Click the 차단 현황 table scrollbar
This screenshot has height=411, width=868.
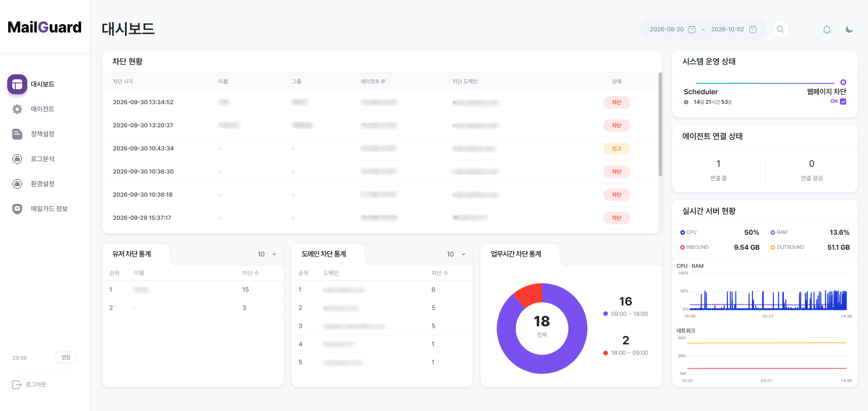coord(660,124)
